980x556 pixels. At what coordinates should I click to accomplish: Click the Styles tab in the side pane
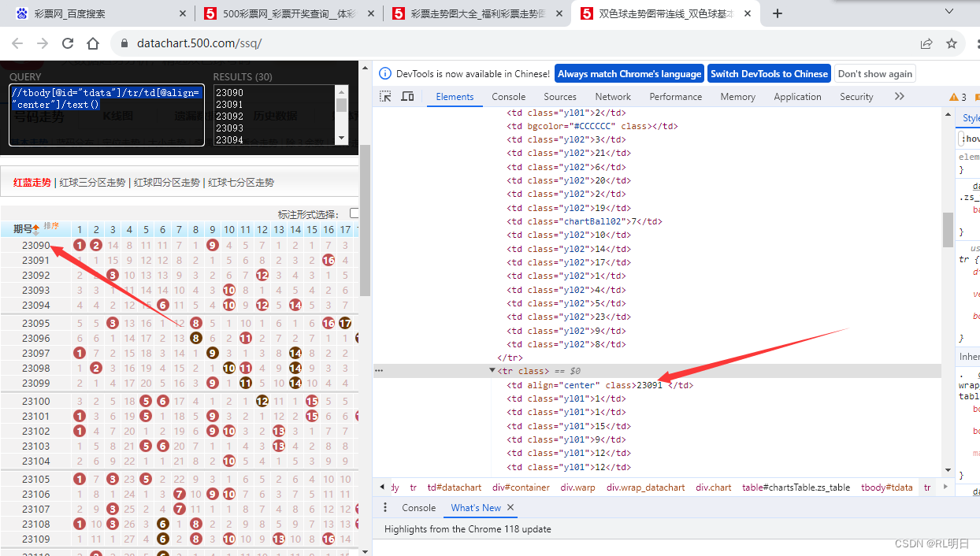pos(971,118)
